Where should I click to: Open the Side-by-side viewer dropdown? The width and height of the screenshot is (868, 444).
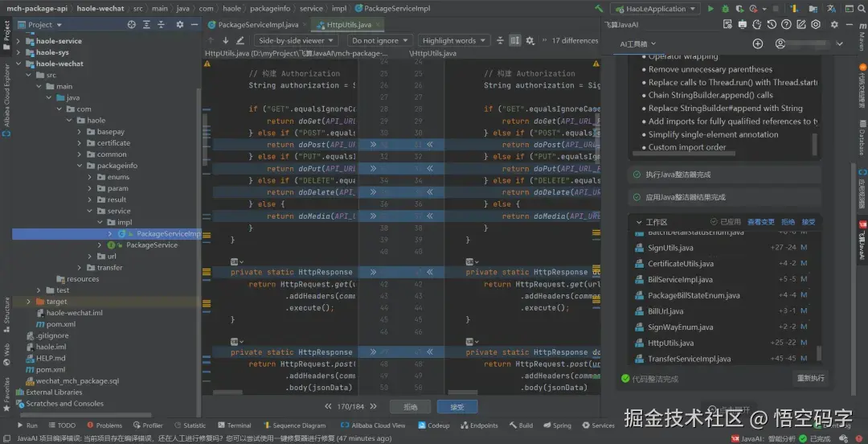[295, 40]
